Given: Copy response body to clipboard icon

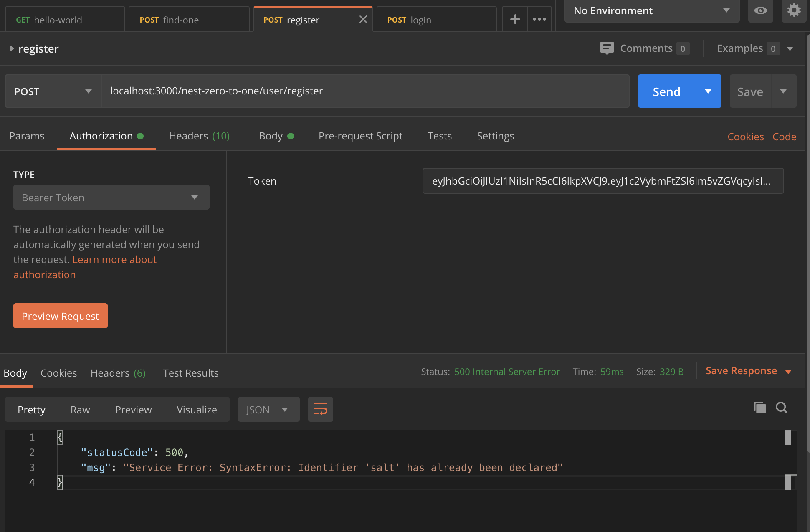Looking at the screenshot, I should pos(759,408).
